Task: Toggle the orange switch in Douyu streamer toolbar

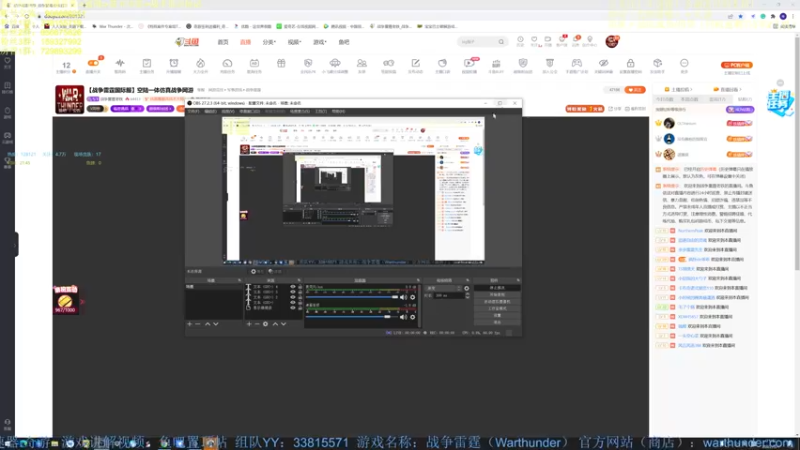Action: click(x=93, y=63)
